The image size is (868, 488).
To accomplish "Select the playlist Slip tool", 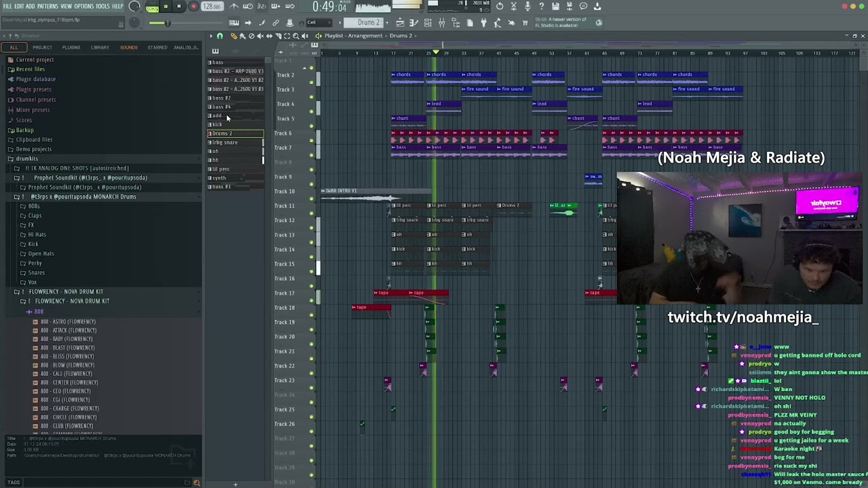I will [269, 36].
